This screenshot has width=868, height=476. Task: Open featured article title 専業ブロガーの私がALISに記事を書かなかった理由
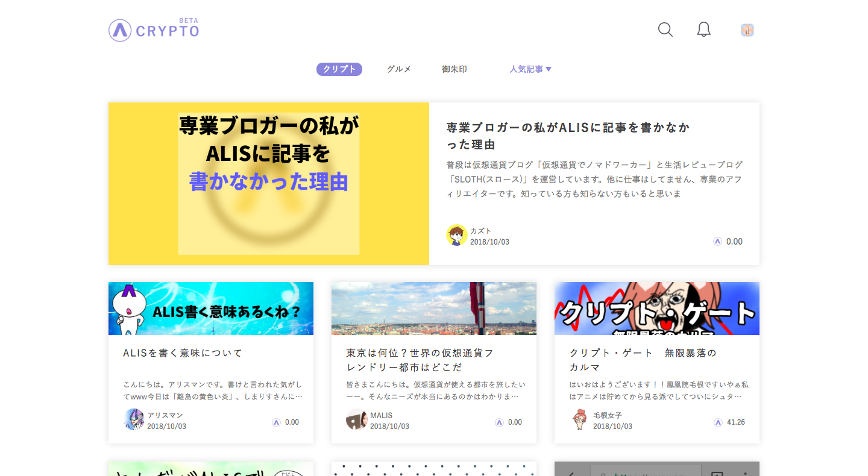568,136
